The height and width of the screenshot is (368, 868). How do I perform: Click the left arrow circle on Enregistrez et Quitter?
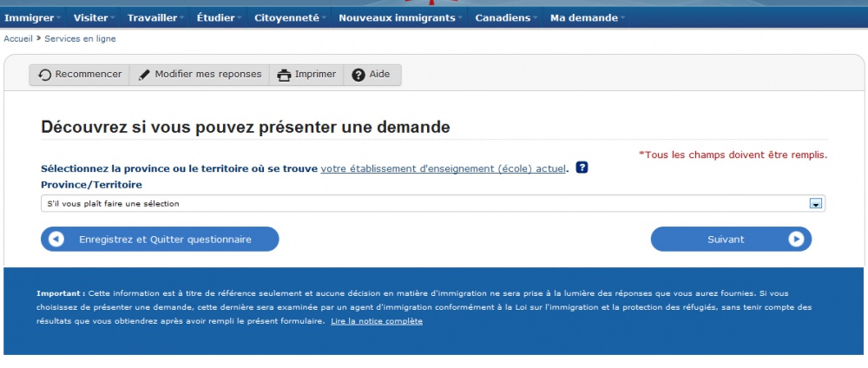pyautogui.click(x=57, y=240)
